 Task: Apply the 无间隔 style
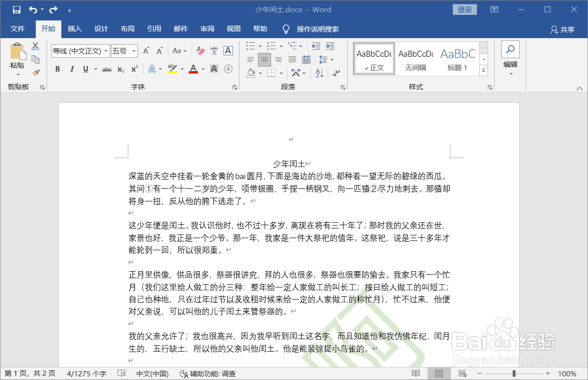tap(416, 59)
